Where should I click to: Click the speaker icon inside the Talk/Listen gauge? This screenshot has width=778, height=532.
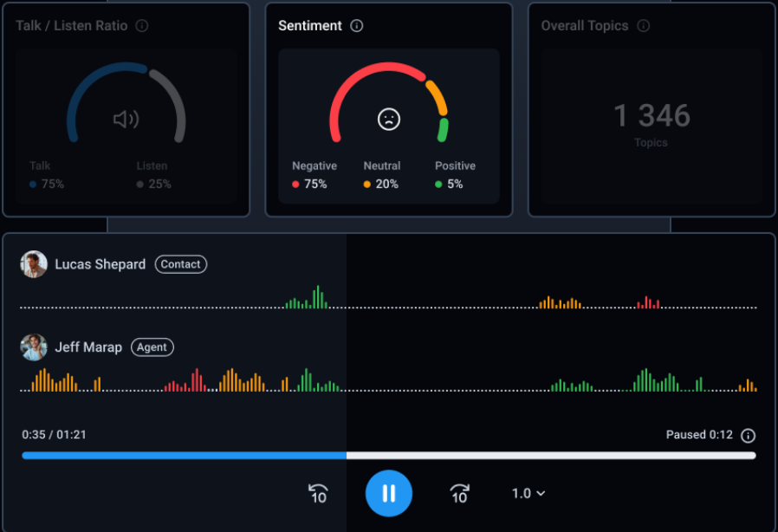(x=126, y=119)
